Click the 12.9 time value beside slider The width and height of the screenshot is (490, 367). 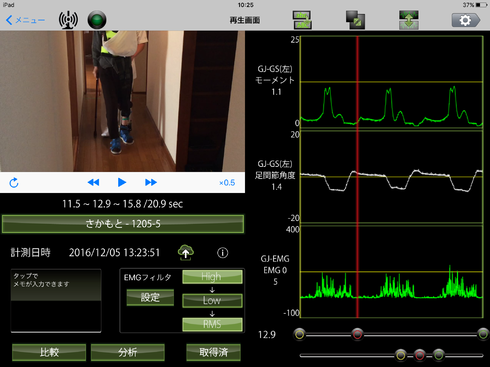(x=267, y=334)
